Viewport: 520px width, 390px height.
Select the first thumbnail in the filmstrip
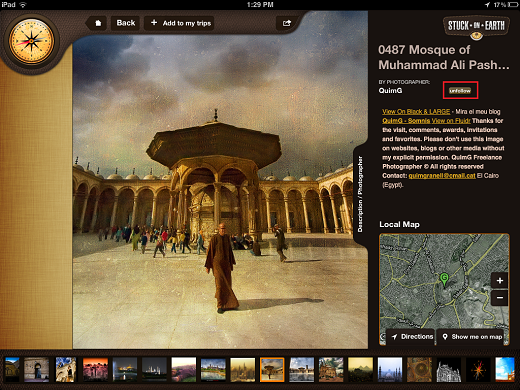click(x=12, y=369)
